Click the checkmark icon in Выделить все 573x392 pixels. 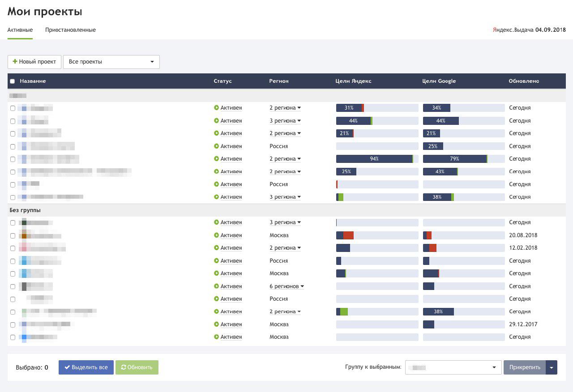point(67,367)
